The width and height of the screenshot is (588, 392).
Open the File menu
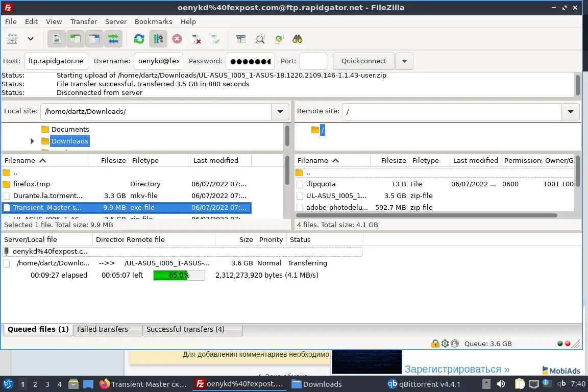(11, 21)
